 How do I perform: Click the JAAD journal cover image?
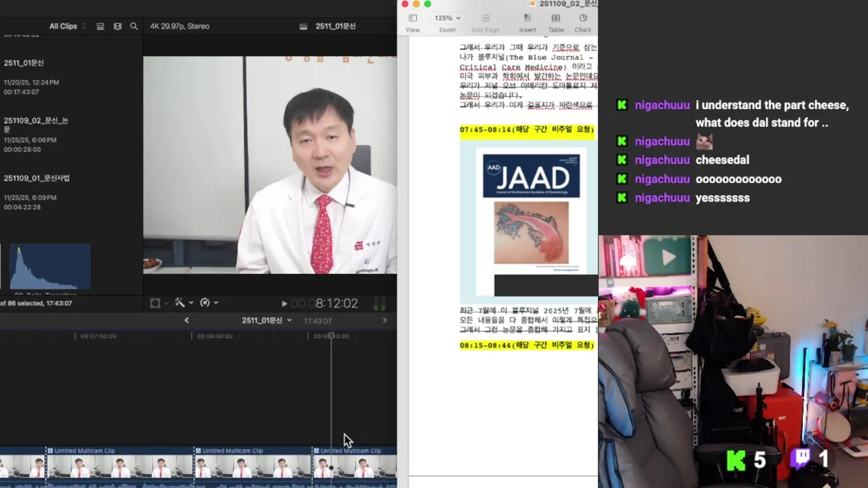(x=532, y=211)
